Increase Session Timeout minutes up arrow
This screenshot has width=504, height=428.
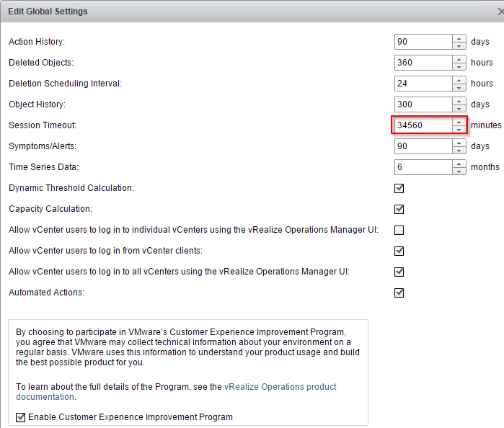[459, 122]
